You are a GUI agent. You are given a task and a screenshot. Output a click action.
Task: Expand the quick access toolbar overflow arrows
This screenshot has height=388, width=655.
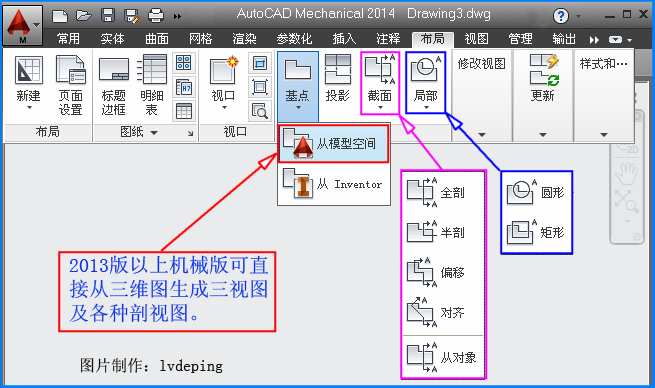[x=178, y=17]
